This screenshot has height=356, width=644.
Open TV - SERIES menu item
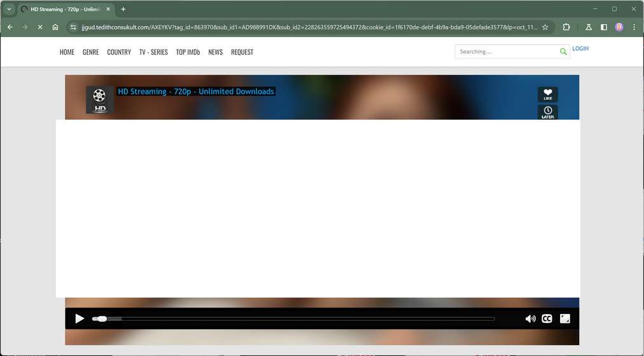153,52
